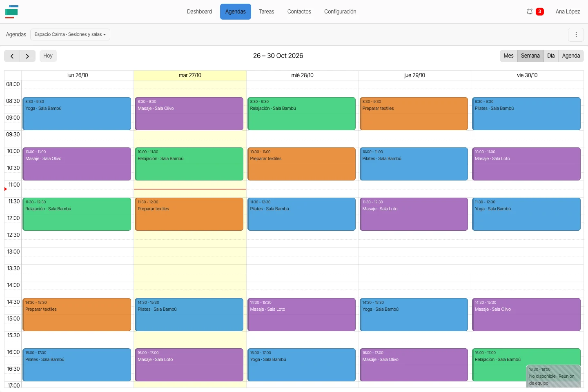The image size is (588, 392).
Task: Go to the previous week
Action: pyautogui.click(x=12, y=56)
